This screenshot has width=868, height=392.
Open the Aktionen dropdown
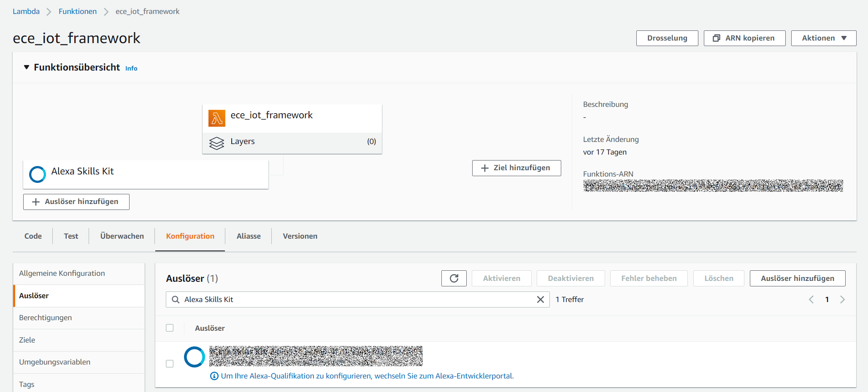[823, 38]
